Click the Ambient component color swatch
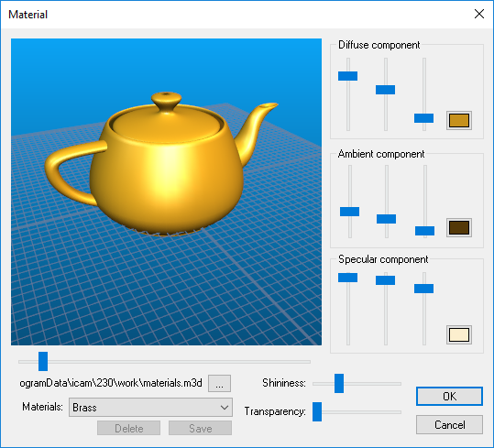 (x=459, y=227)
